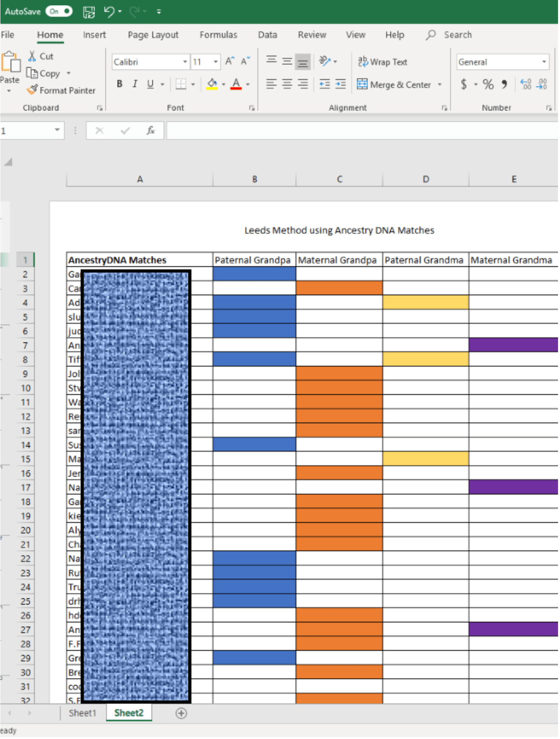Align text to the left
The image size is (560, 739).
coord(272,84)
